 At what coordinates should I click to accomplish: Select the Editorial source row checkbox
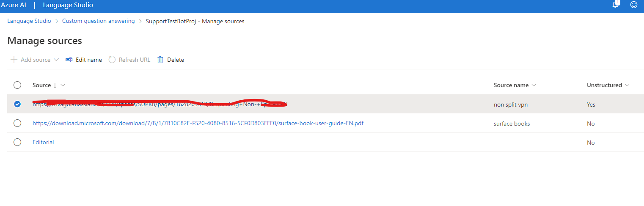(17, 142)
